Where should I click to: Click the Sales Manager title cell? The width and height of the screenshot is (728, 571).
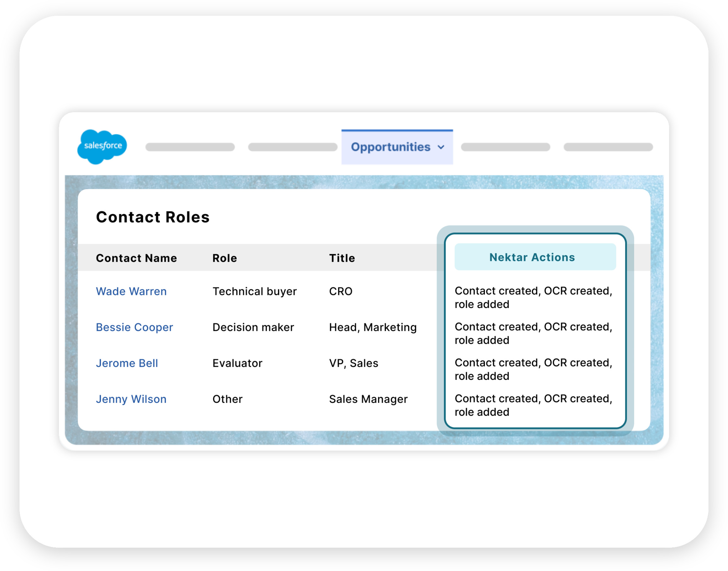368,399
